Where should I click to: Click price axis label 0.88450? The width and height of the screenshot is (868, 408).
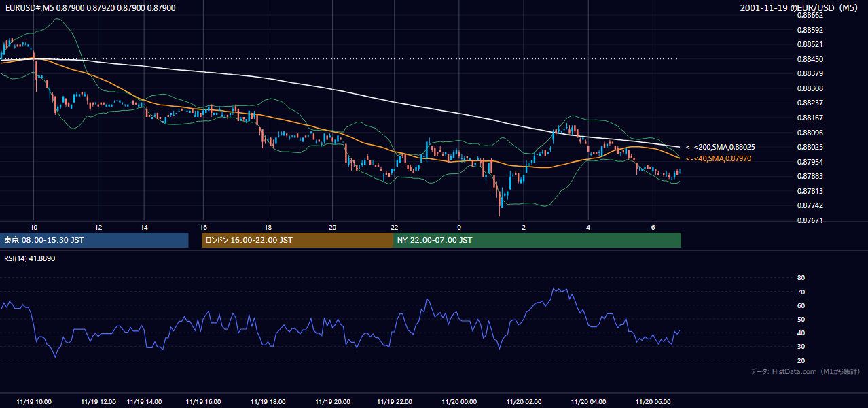pyautogui.click(x=810, y=59)
